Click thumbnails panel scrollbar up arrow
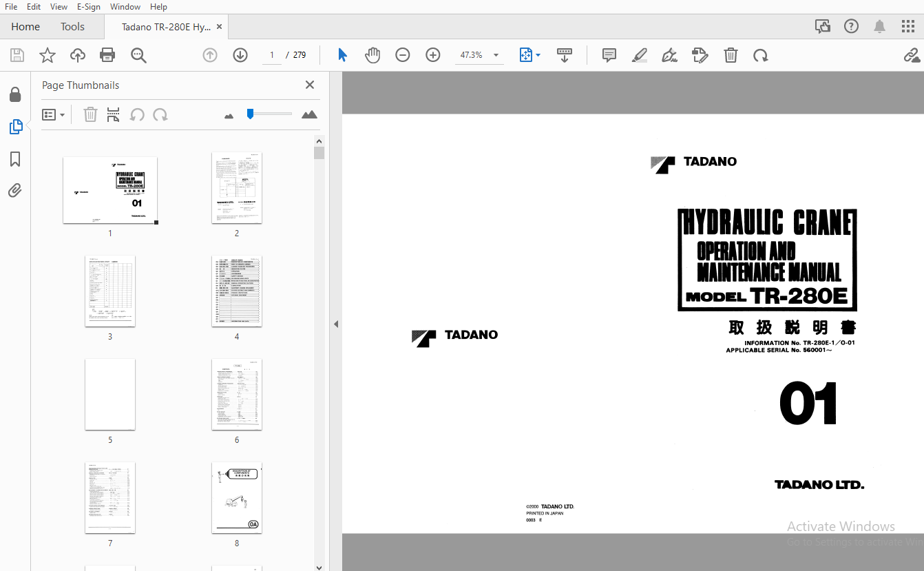 pyautogui.click(x=319, y=141)
